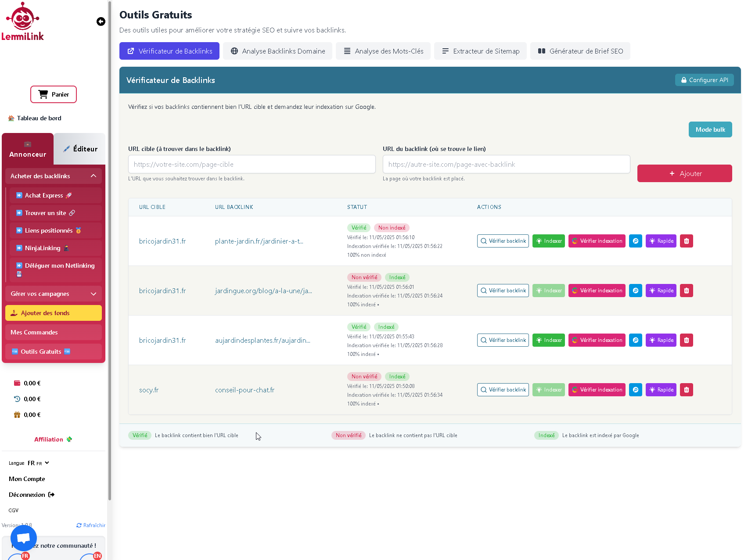Open Analyse Backlinks Domaine tab

(278, 51)
